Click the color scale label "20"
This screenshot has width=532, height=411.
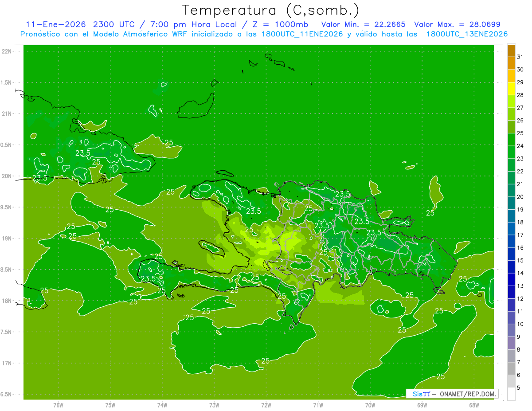(520, 197)
